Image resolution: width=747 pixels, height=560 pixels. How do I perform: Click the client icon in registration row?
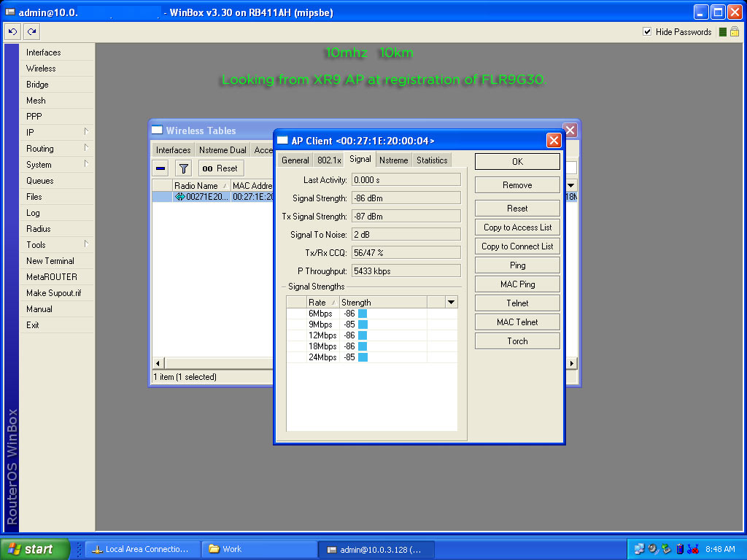click(x=179, y=197)
